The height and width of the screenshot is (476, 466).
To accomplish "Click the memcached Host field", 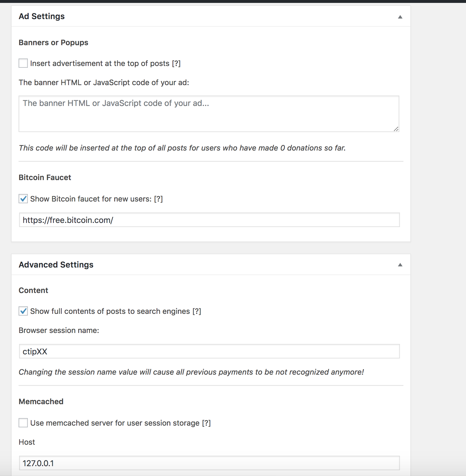I will [209, 463].
